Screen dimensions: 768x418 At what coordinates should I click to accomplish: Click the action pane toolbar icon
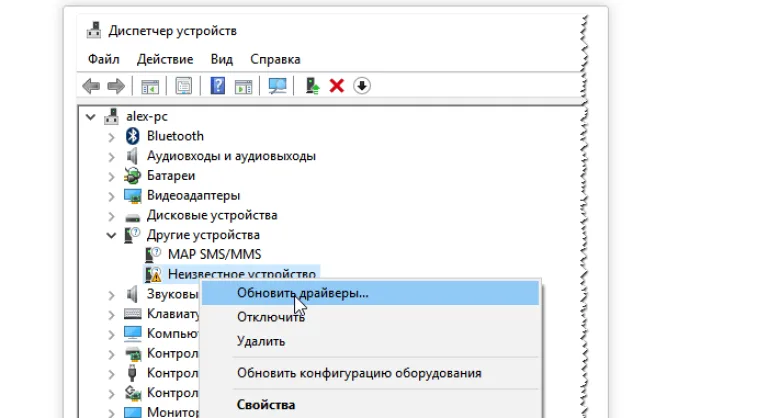(243, 86)
